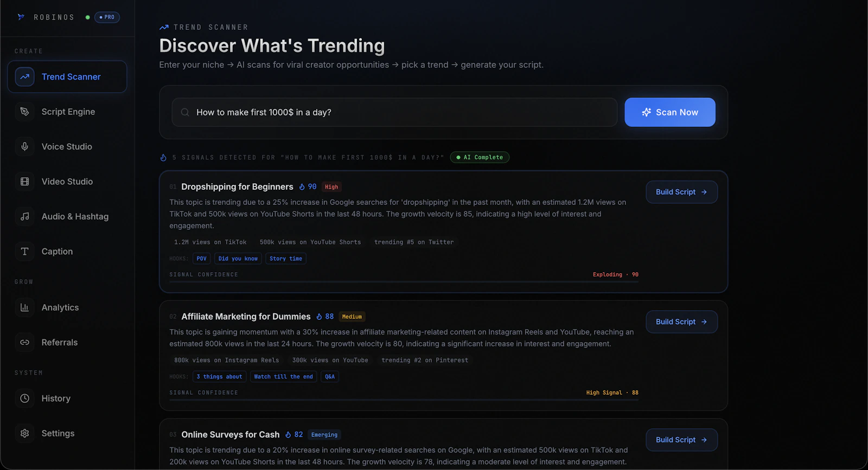Click the Trend Scanner header arrow icon
Image resolution: width=868 pixels, height=470 pixels.
[164, 27]
